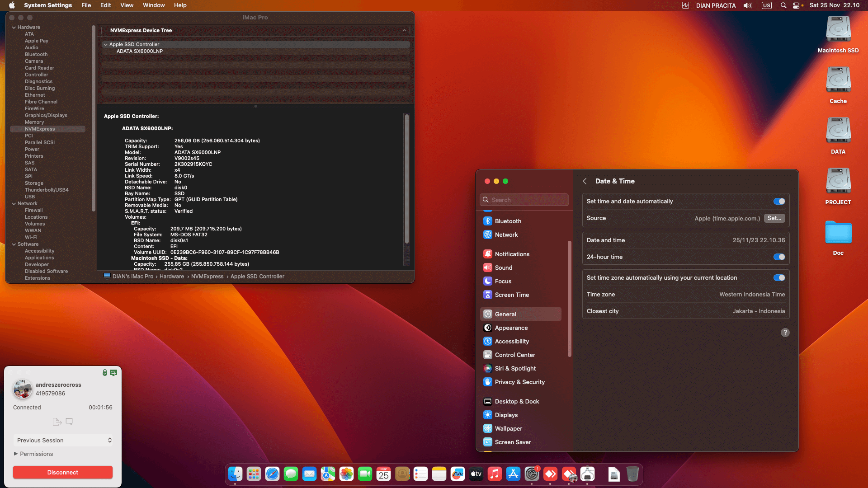Open Maps from the Dock

328,474
